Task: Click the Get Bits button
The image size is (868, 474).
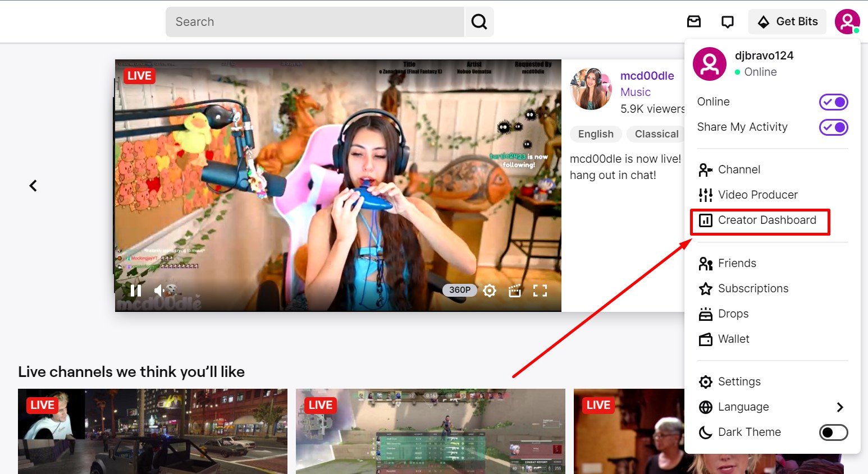Action: [787, 22]
